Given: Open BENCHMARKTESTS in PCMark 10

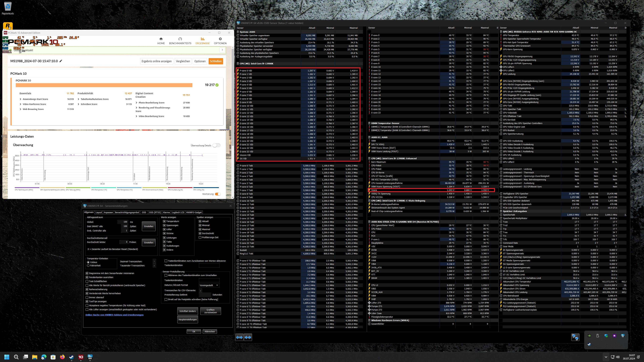Looking at the screenshot, I should pos(180,41).
